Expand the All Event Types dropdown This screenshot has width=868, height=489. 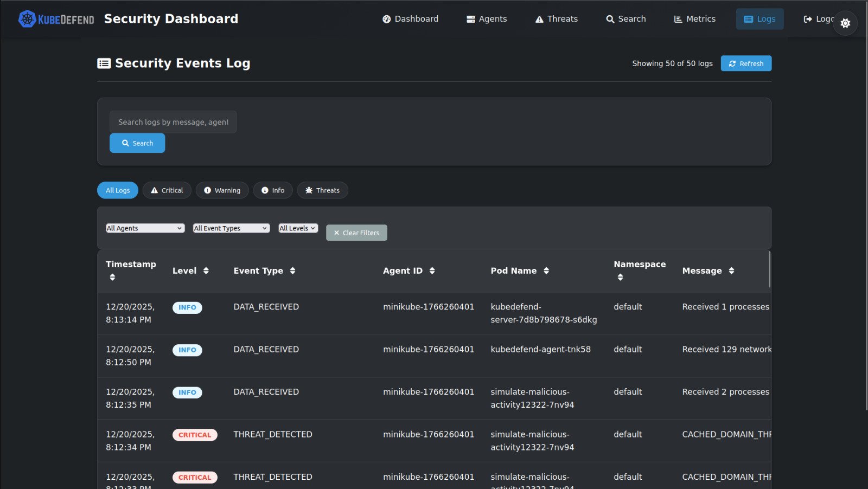point(231,228)
